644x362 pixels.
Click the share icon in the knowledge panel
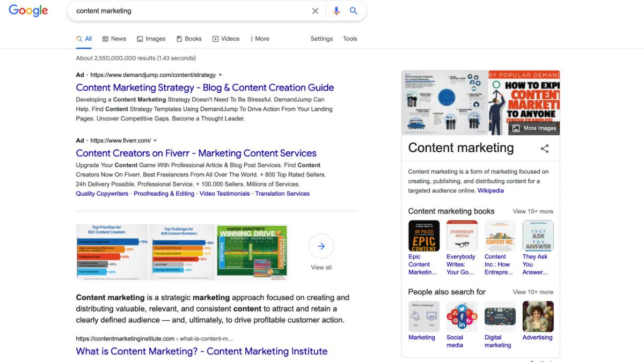(544, 149)
